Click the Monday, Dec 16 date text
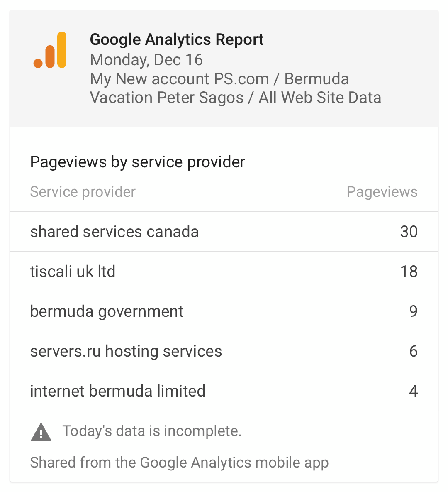 tap(146, 60)
